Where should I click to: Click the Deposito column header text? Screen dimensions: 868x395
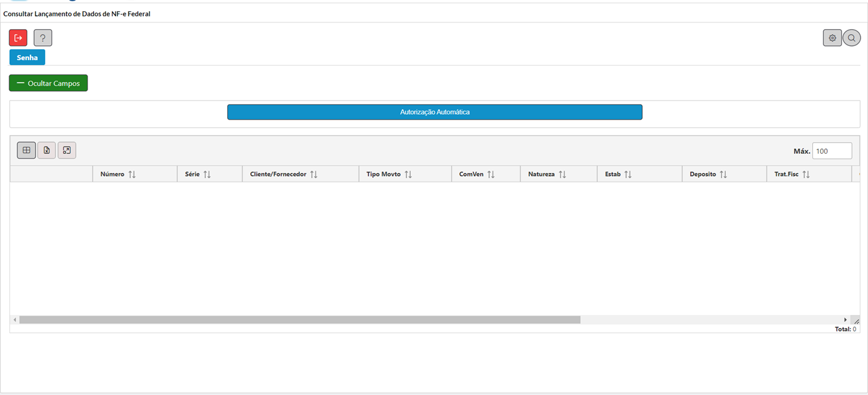coord(703,174)
